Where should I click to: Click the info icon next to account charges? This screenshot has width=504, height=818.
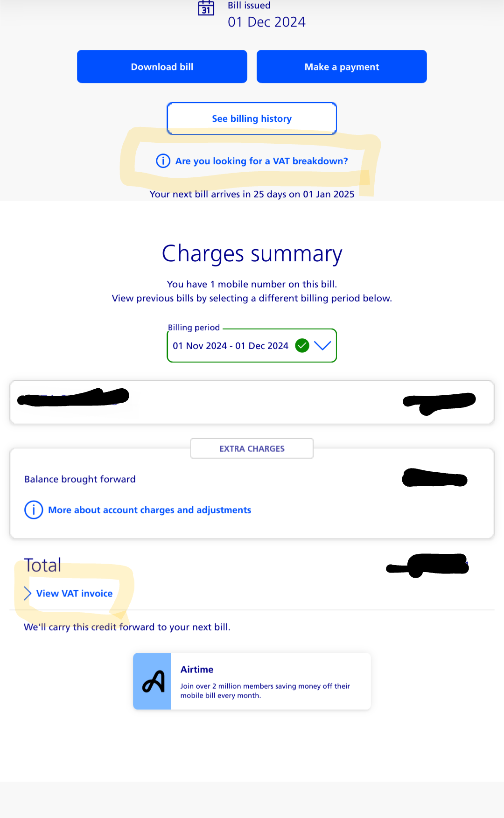tap(33, 510)
